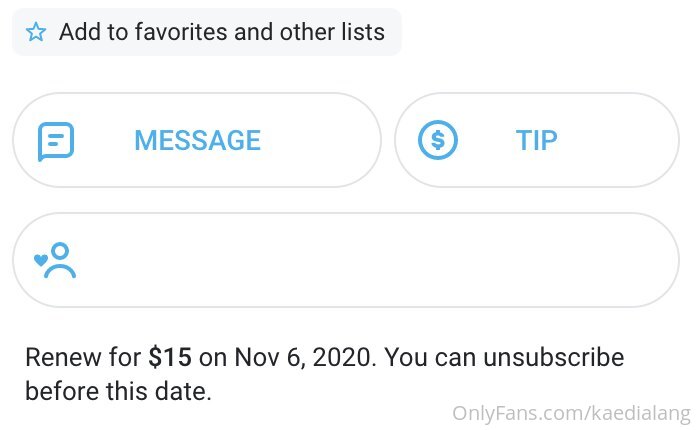696x430 pixels.
Task: Click the person with heart subscription icon
Action: [x=55, y=260]
